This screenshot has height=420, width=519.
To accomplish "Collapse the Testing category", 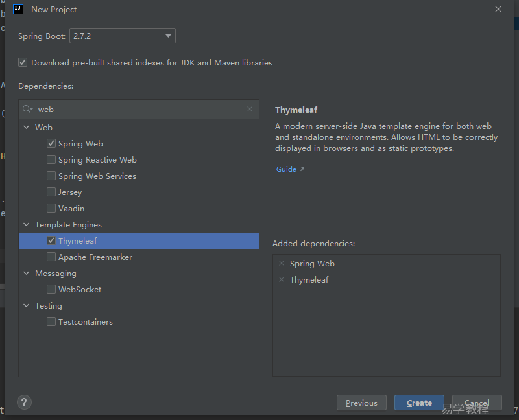I will 27,305.
